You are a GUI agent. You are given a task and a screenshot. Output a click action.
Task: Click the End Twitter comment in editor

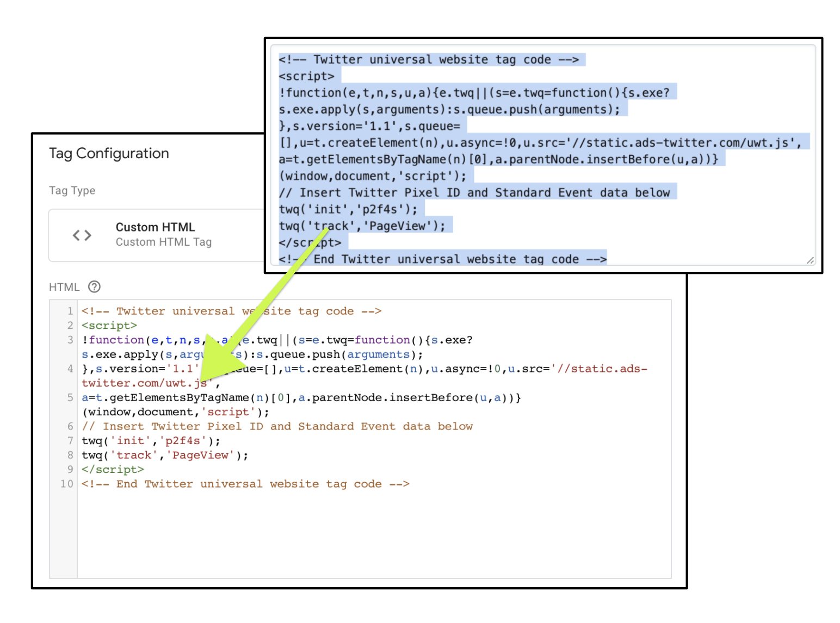(x=245, y=484)
